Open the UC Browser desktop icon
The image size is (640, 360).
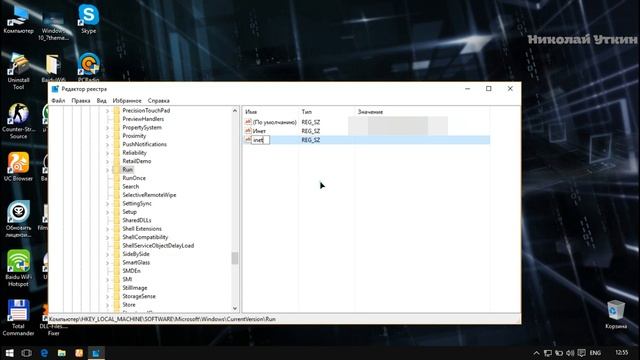[x=18, y=167]
